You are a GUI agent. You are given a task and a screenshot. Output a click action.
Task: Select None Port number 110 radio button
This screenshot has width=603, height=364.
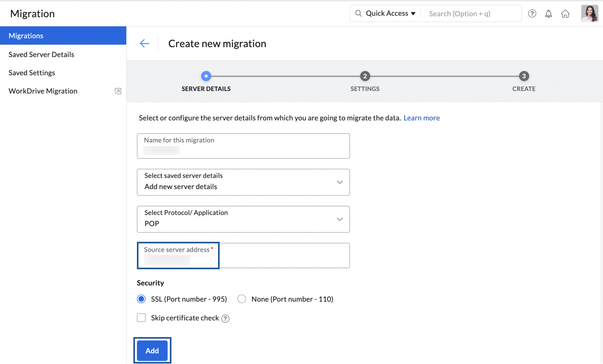242,299
